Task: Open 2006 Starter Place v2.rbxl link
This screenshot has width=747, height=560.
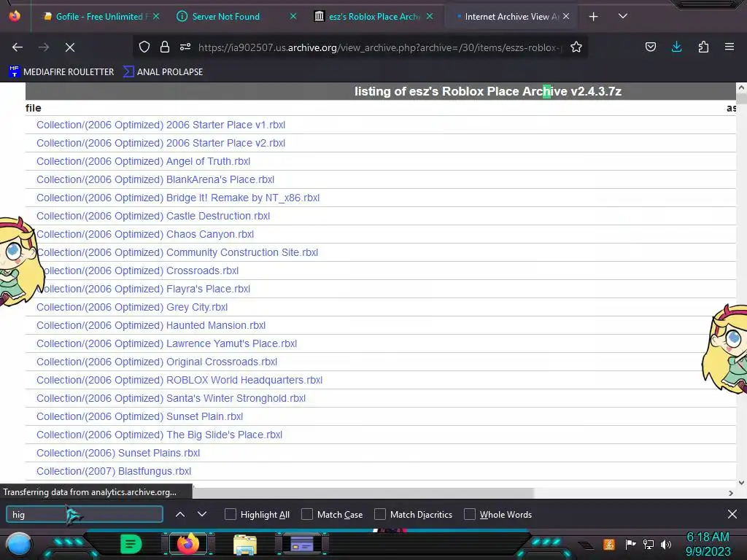Action: point(160,143)
